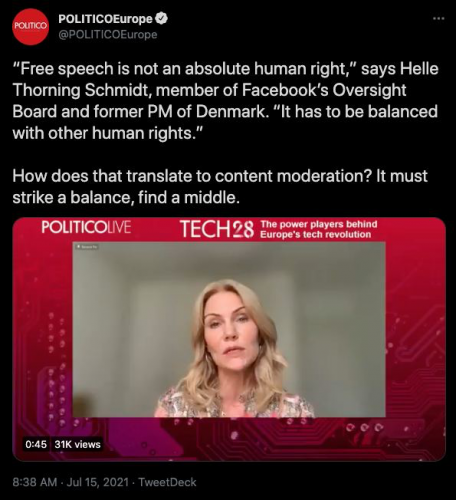Viewport: 456px width, 500px height.
Task: Open the 8:38 AM tweet timestamp
Action: click(x=35, y=482)
